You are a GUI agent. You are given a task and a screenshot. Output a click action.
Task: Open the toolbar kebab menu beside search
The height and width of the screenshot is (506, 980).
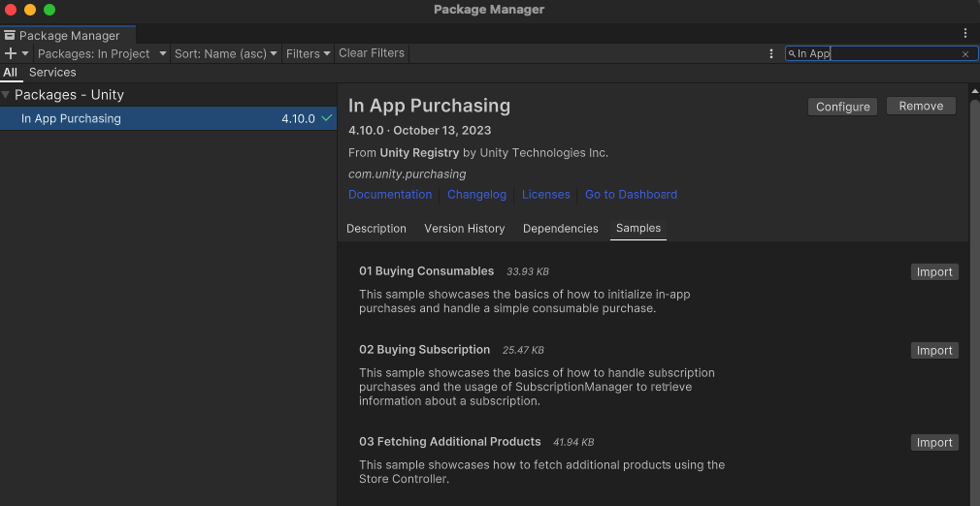tap(771, 53)
